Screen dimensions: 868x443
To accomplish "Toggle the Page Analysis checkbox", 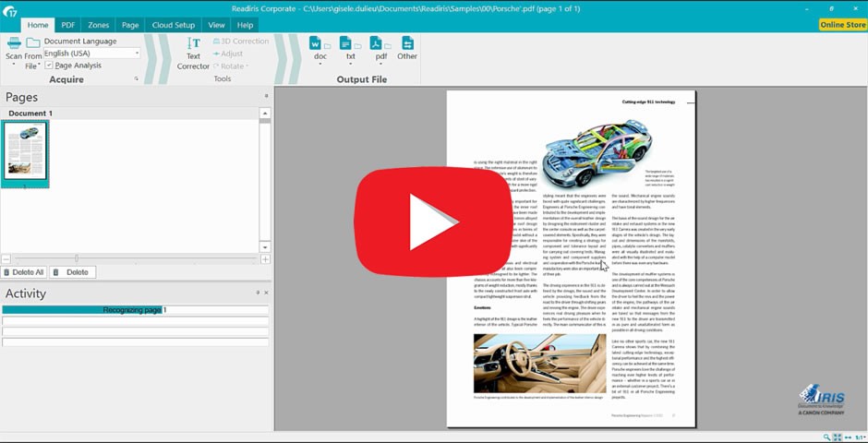I will (49, 66).
